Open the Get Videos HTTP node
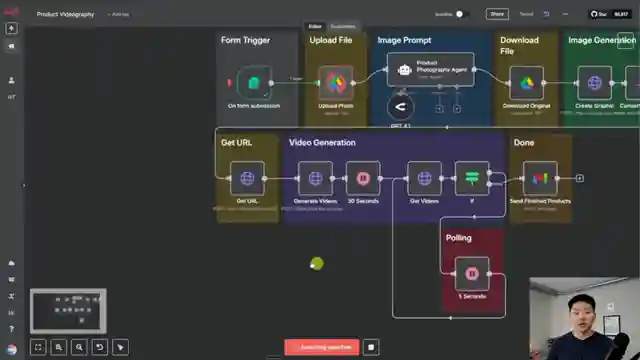The width and height of the screenshot is (640, 360). tap(424, 178)
